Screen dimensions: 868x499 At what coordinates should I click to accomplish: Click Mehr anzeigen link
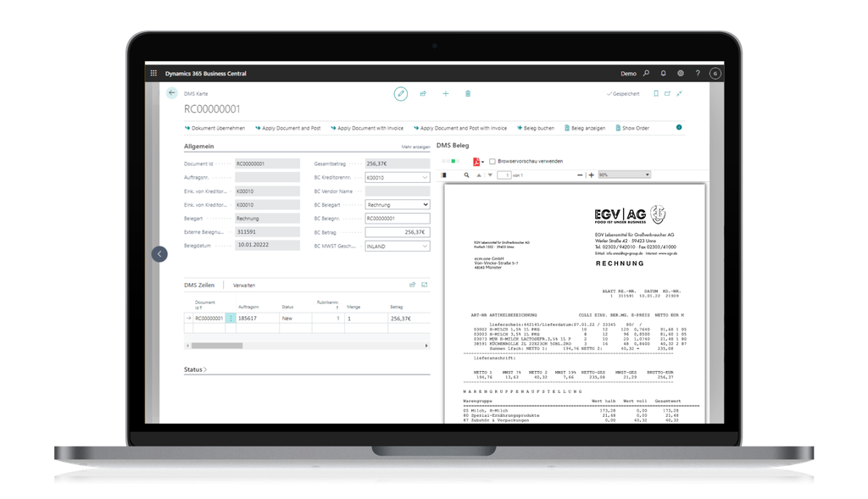[x=415, y=147]
